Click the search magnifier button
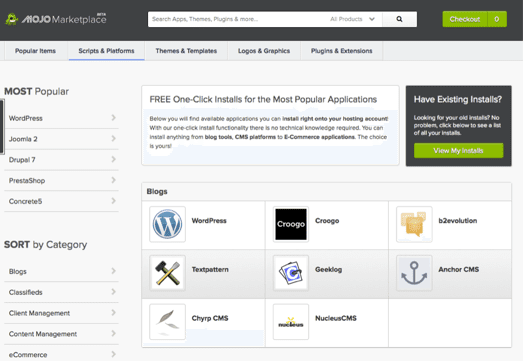The image size is (523, 361). [399, 19]
